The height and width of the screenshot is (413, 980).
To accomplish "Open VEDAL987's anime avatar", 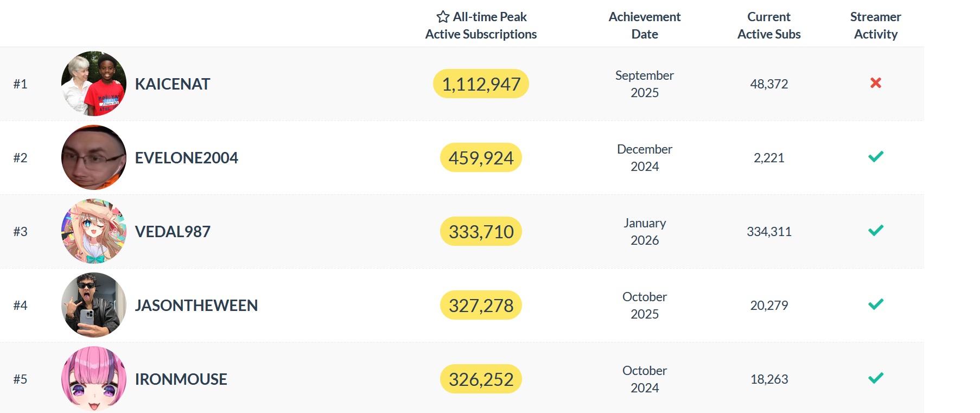I will 94,231.
